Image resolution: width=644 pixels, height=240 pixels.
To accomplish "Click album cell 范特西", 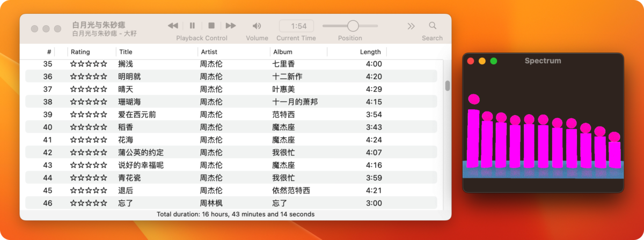I will tap(284, 115).
